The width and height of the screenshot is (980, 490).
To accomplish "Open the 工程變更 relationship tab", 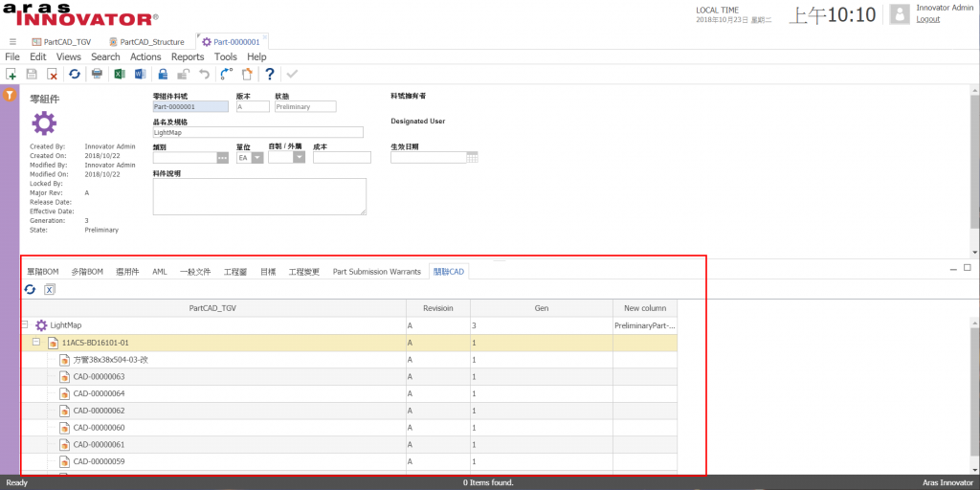I will tap(304, 272).
